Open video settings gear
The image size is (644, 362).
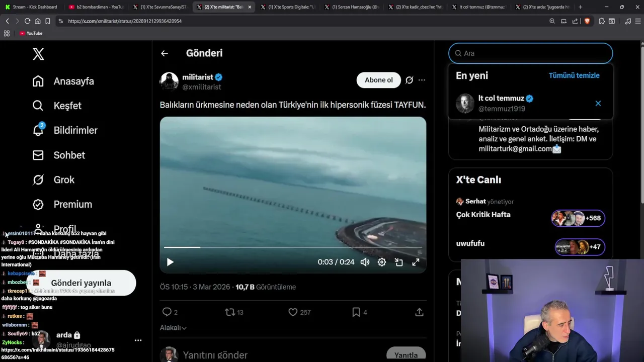point(382,262)
